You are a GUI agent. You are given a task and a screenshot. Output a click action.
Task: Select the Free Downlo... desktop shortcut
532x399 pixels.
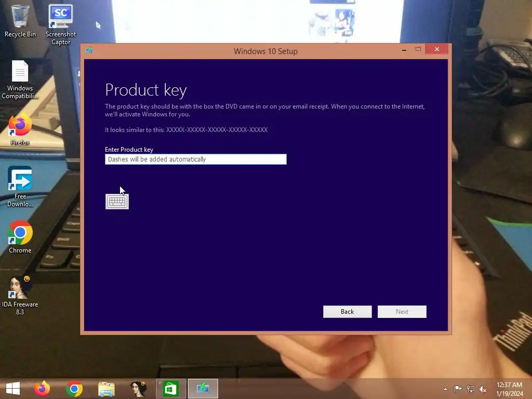pos(20,187)
